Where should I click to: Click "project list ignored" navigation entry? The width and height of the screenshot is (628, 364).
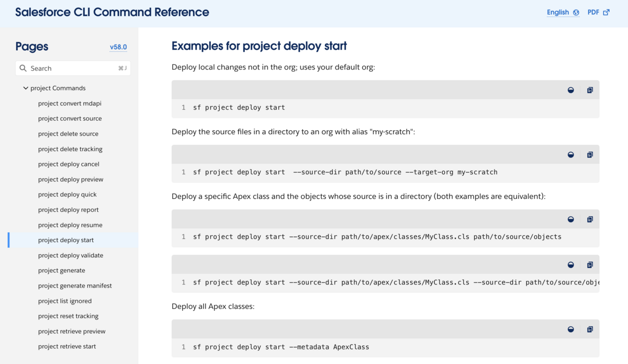pos(65,301)
